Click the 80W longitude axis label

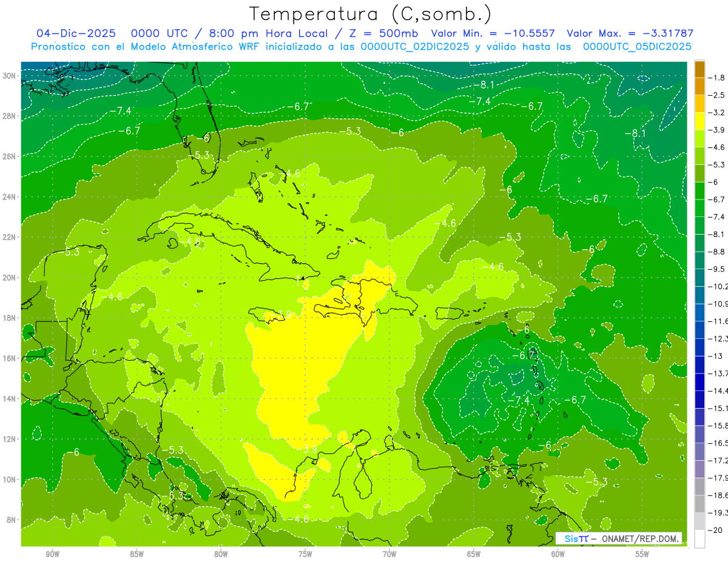(221, 554)
